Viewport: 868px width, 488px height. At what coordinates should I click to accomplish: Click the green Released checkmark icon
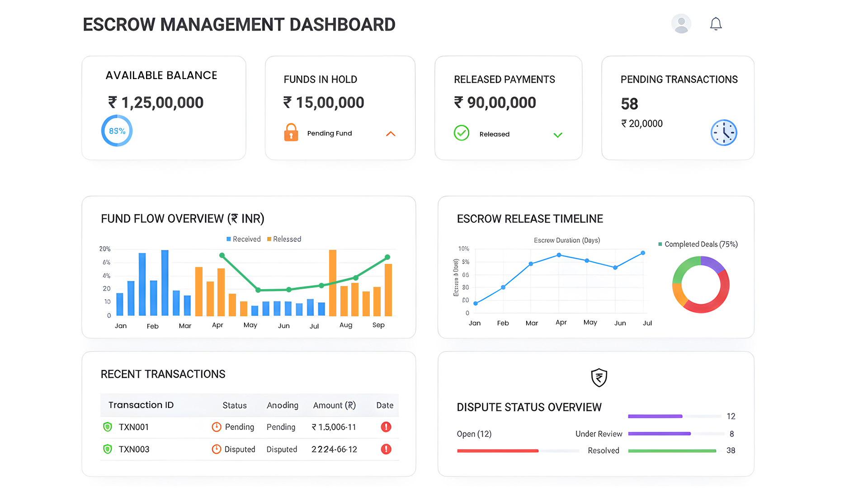(x=461, y=133)
